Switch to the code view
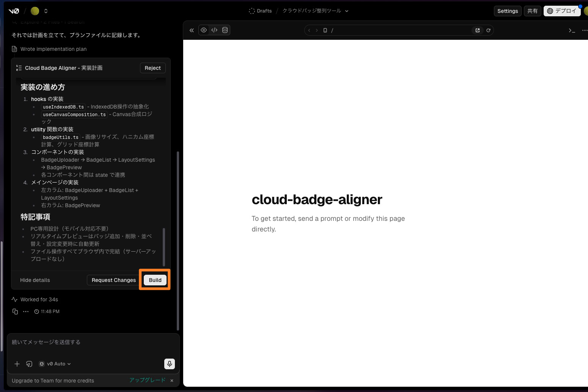588x392 pixels. pyautogui.click(x=214, y=30)
